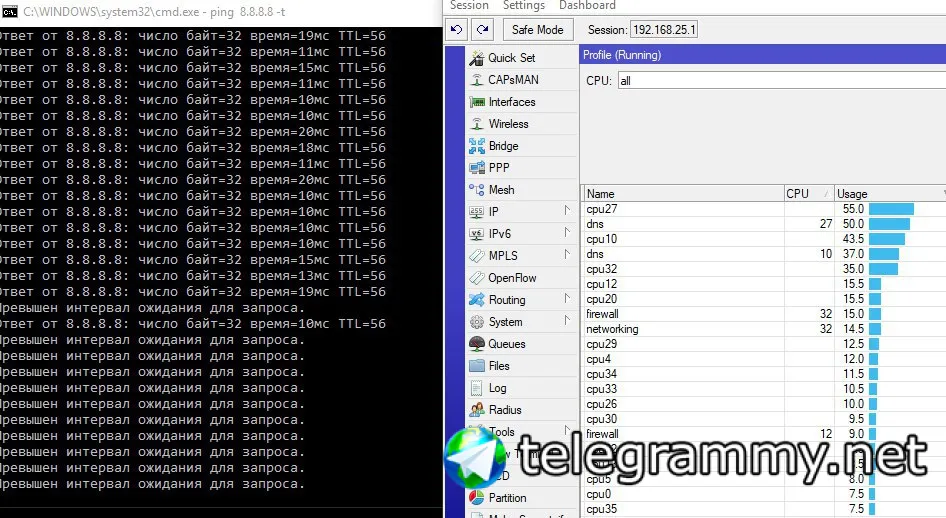The width and height of the screenshot is (946, 518).
Task: Click the Redo arrow button in WinBox toolbar
Action: (x=483, y=30)
